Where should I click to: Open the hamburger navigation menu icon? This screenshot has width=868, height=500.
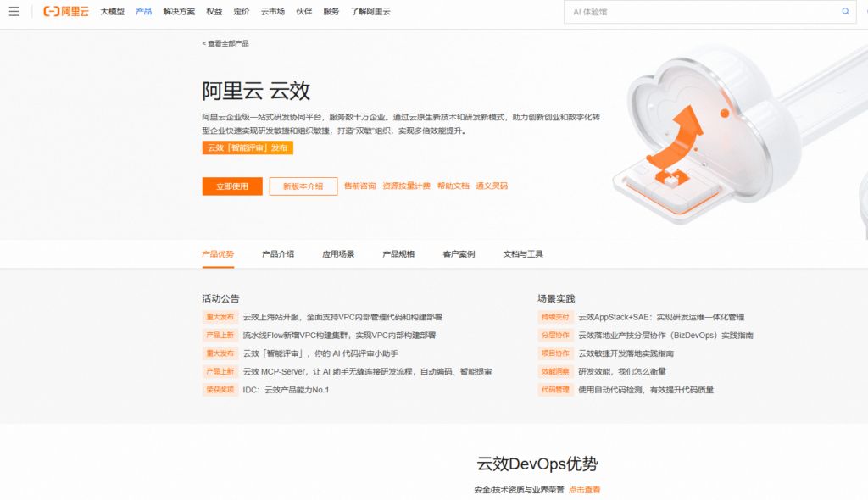click(x=14, y=11)
